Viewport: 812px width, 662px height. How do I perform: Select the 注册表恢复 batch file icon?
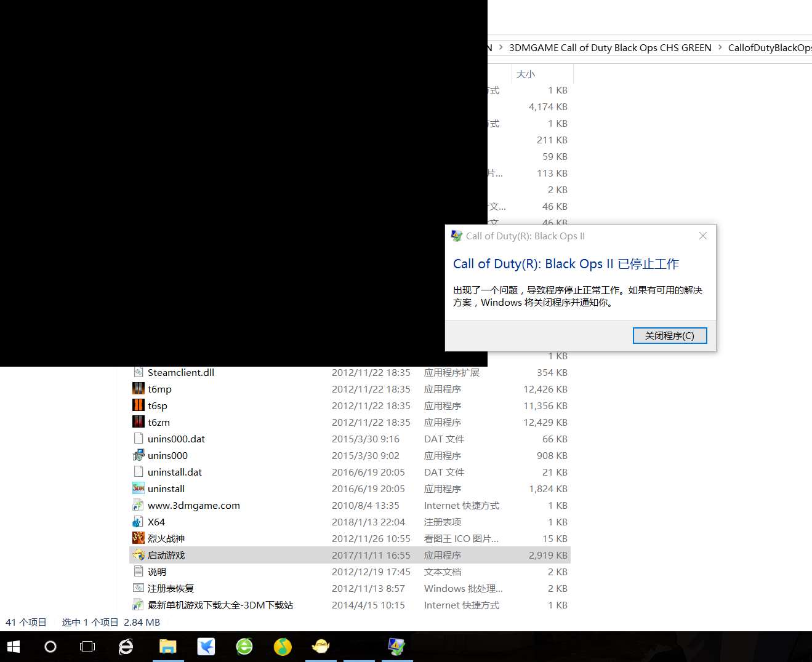[139, 588]
